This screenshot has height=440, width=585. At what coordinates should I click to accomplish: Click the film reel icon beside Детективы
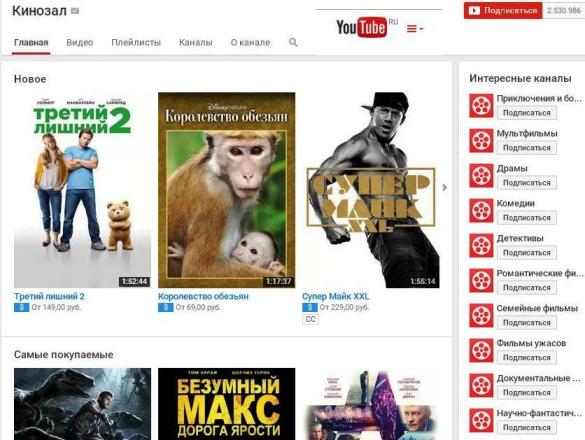(481, 246)
